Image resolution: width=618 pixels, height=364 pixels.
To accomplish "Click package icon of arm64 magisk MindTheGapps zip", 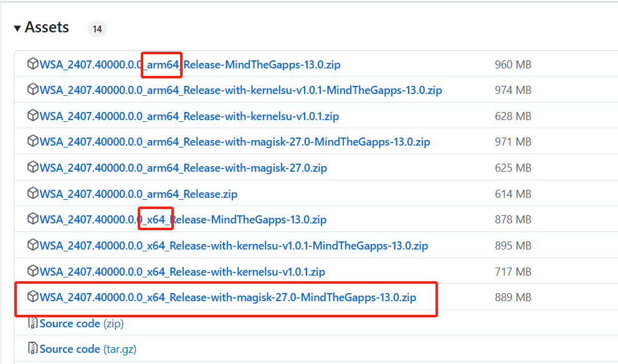I will [33, 141].
